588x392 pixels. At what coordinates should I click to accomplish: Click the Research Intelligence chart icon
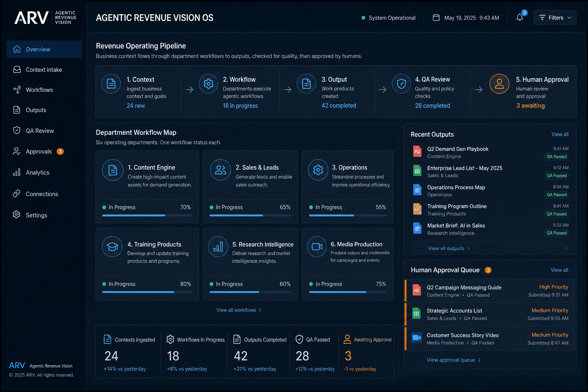tap(218, 247)
